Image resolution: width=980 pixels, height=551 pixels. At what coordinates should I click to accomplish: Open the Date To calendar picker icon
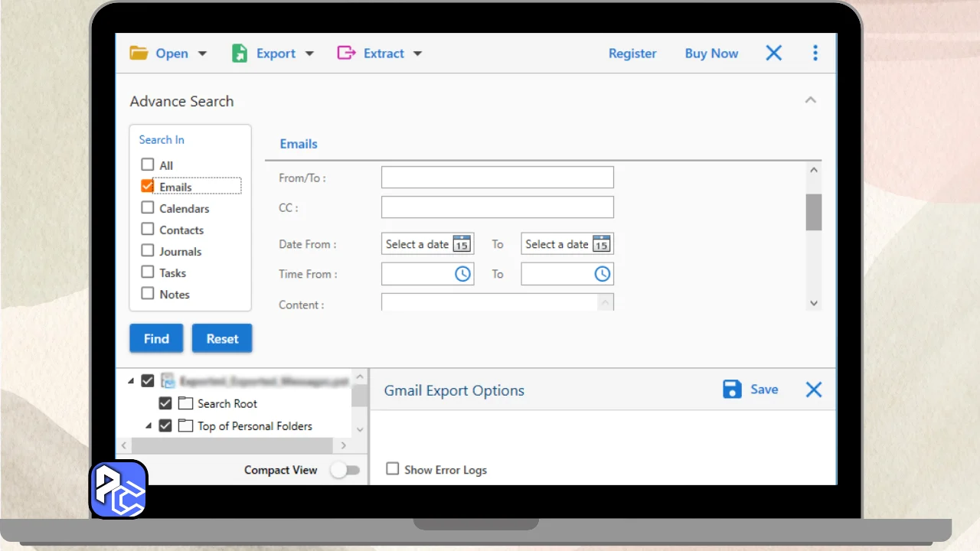coord(601,244)
